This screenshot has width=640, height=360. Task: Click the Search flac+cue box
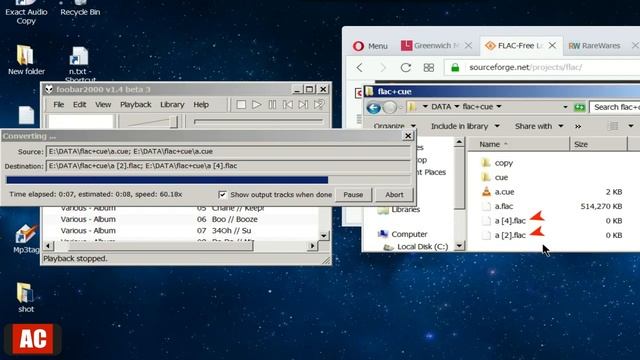click(x=616, y=107)
